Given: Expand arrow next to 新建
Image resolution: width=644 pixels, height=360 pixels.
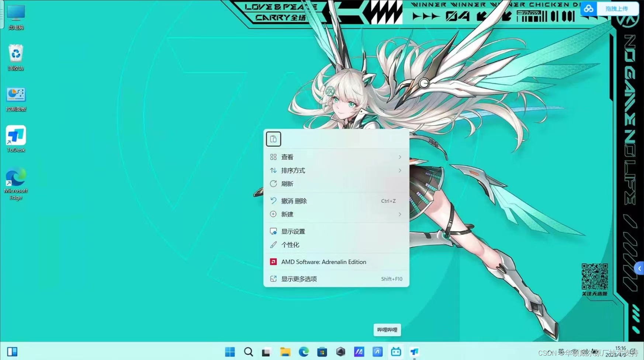Looking at the screenshot, I should tap(400, 214).
